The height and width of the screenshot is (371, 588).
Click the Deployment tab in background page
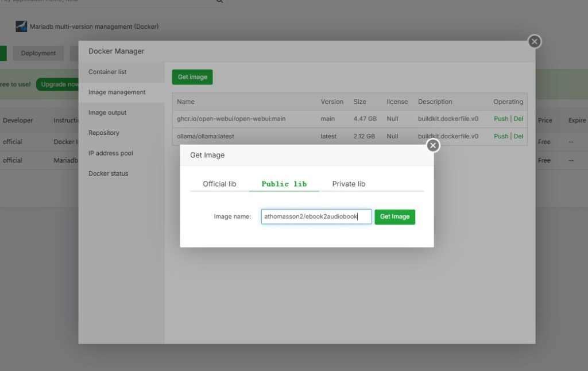(x=38, y=53)
